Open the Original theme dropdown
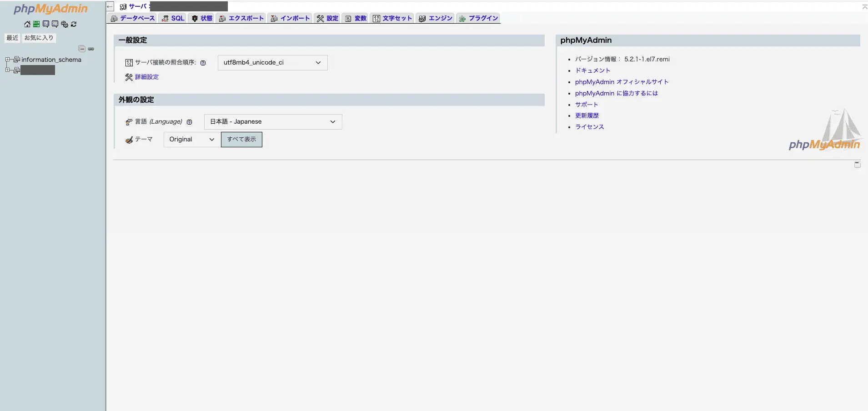 point(192,140)
